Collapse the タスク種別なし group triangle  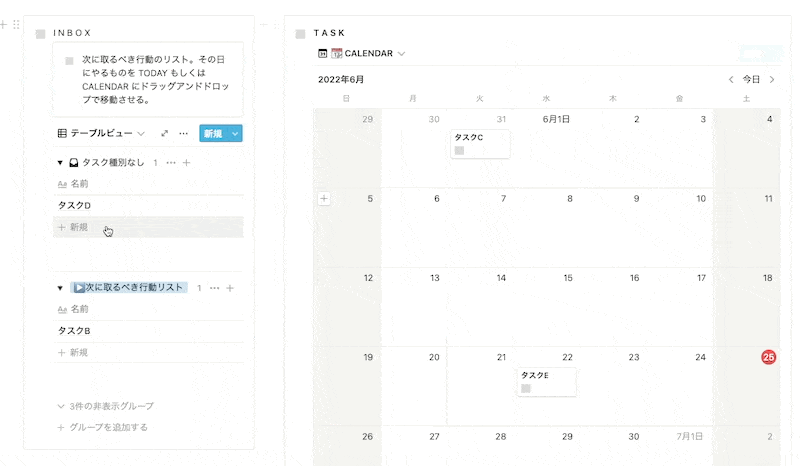point(60,163)
